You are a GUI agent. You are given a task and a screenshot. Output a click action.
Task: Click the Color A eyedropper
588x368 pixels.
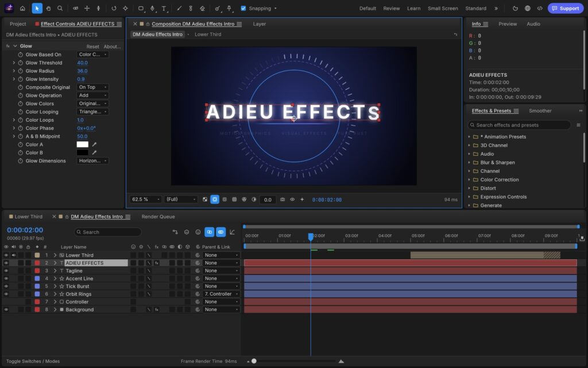point(95,144)
